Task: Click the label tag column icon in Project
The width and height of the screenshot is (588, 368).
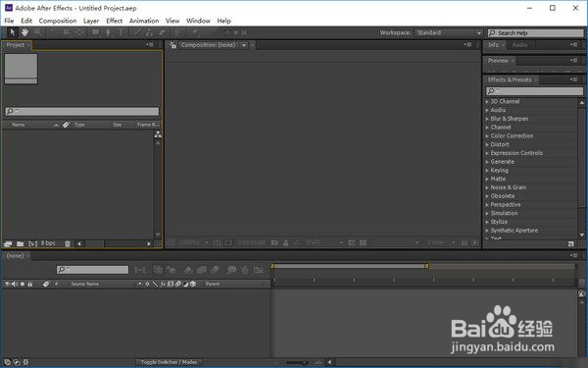Action: coord(66,125)
